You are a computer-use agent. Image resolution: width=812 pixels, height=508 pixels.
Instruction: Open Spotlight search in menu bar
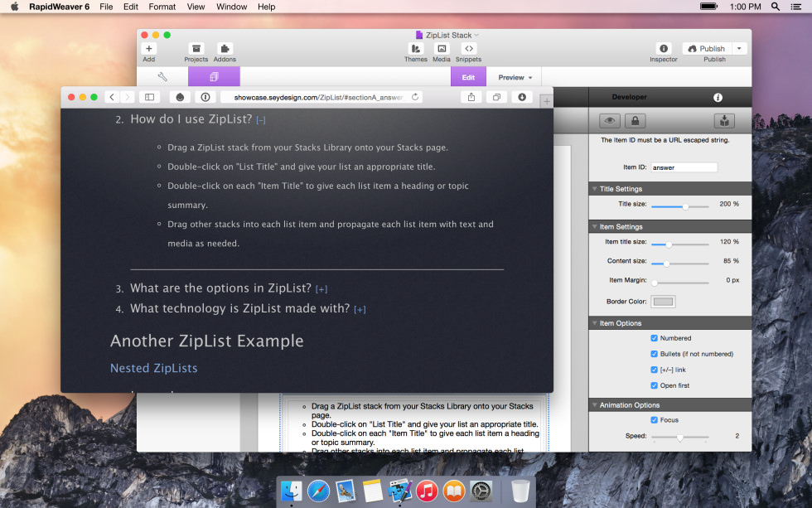[x=776, y=6]
